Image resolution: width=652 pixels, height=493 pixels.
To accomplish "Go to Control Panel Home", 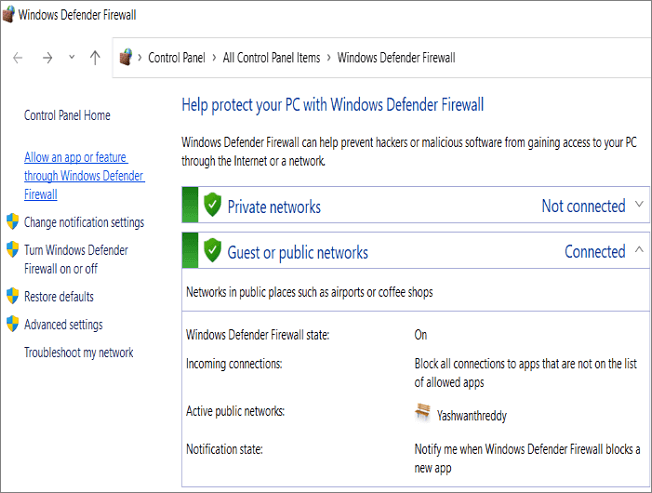I will coord(67,116).
